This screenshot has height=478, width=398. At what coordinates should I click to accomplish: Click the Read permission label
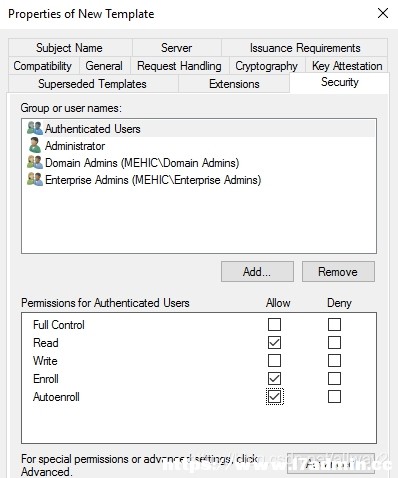pyautogui.click(x=46, y=343)
